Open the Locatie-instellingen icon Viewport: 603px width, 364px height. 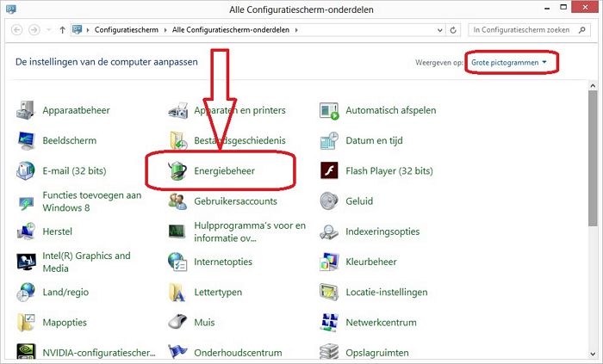(x=329, y=293)
